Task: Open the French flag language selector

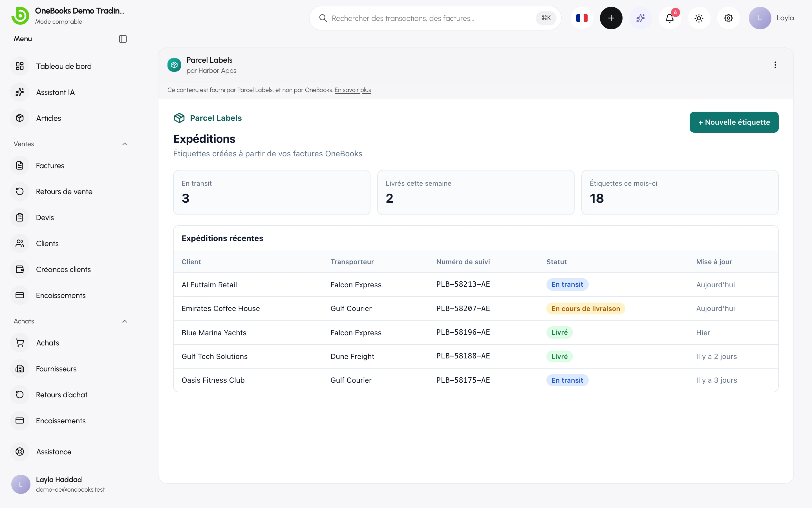Action: (581, 18)
